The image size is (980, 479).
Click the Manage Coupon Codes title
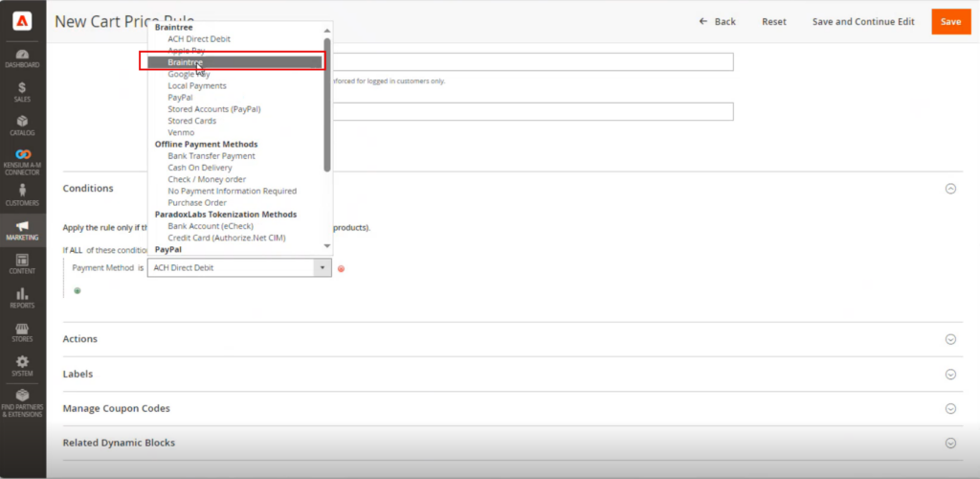point(116,408)
